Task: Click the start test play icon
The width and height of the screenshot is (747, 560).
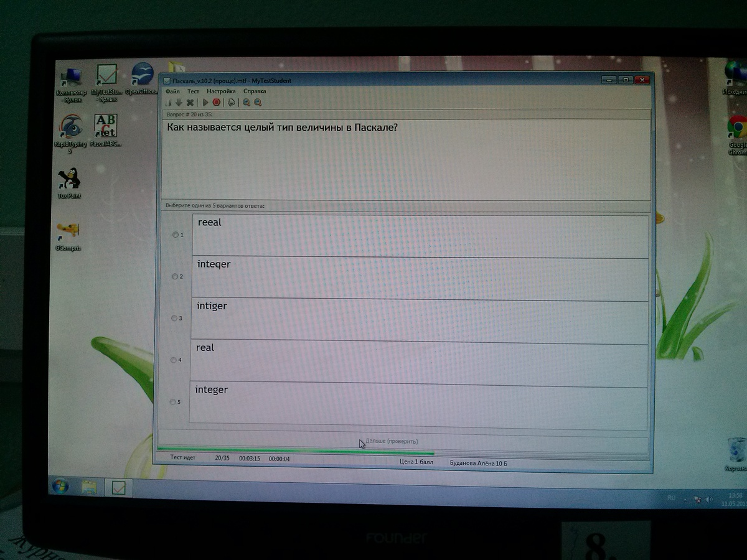Action: (x=205, y=103)
